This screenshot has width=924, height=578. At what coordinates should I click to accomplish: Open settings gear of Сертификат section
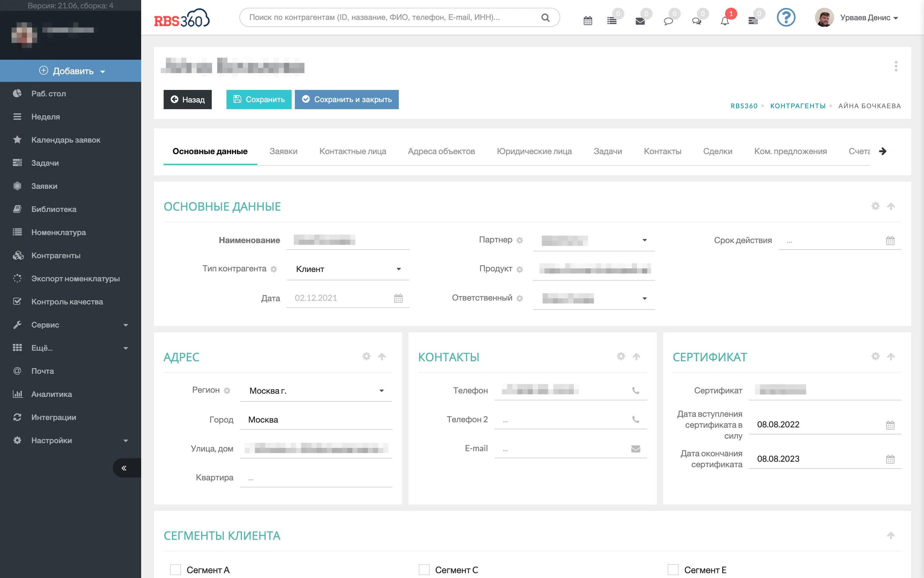click(876, 356)
